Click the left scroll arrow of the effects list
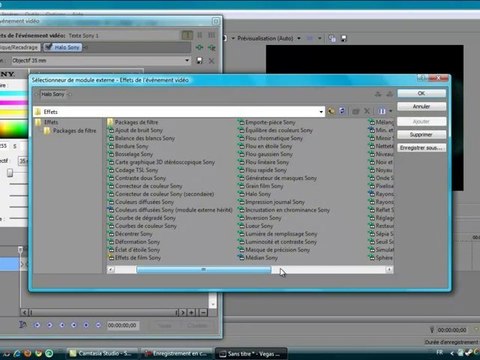480x360 pixels. coord(111,270)
